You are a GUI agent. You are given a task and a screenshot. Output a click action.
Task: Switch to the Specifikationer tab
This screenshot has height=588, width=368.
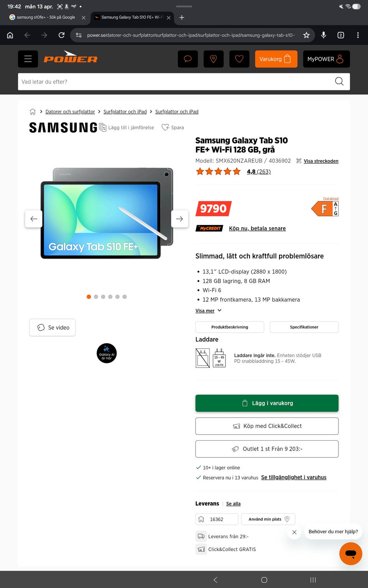304,327
